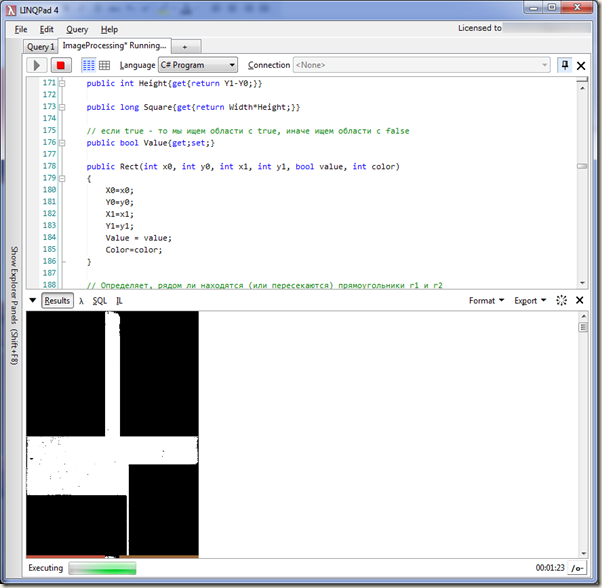Open the IL results tab
The width and height of the screenshot is (602, 588).
coord(119,301)
